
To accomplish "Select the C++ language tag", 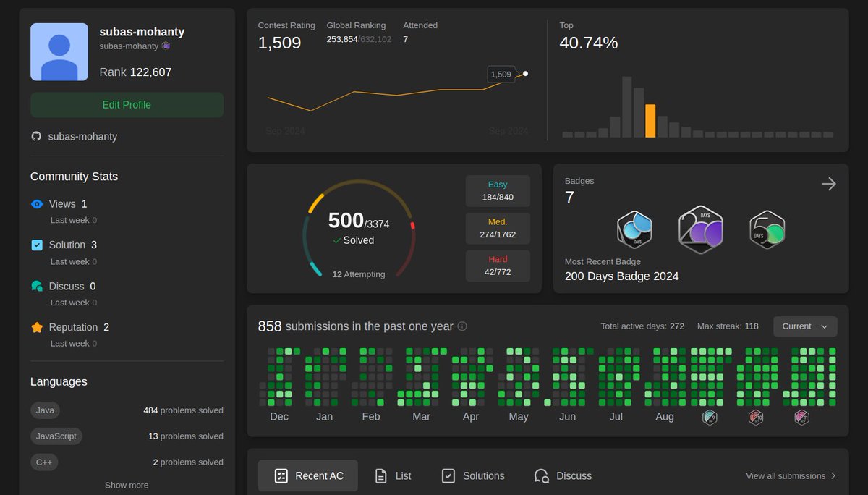I will click(x=44, y=462).
